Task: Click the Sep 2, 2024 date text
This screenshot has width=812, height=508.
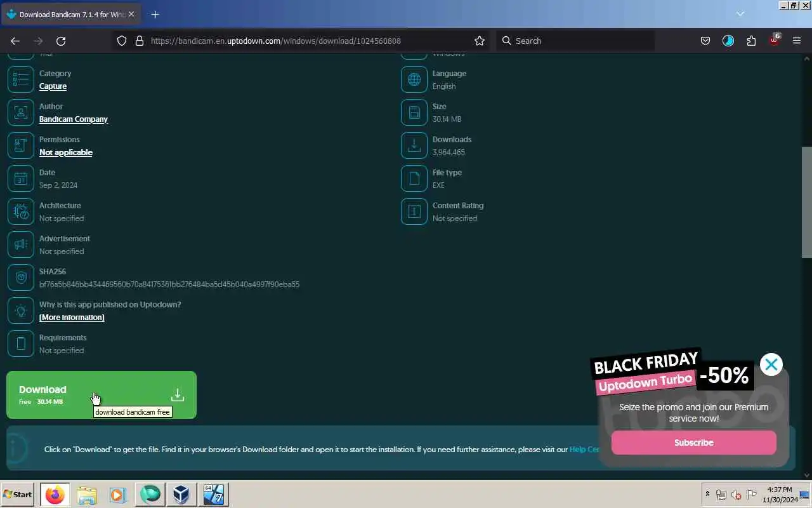Action: pos(58,185)
